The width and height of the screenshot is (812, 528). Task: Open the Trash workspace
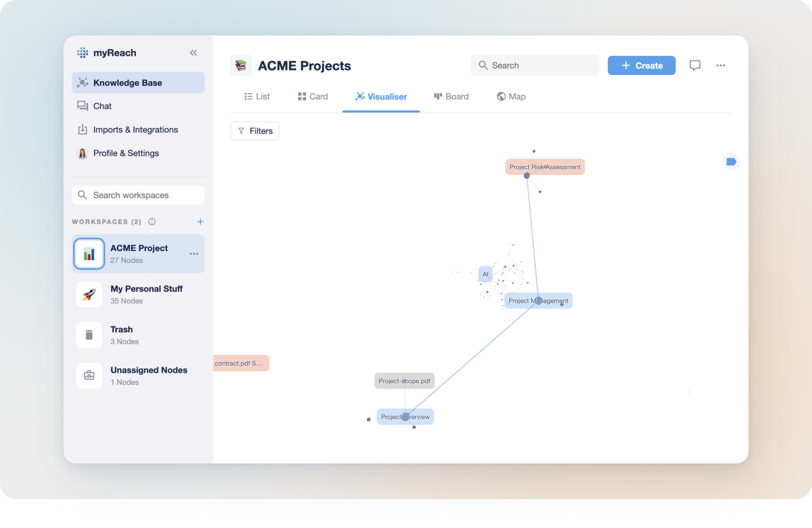tap(122, 335)
